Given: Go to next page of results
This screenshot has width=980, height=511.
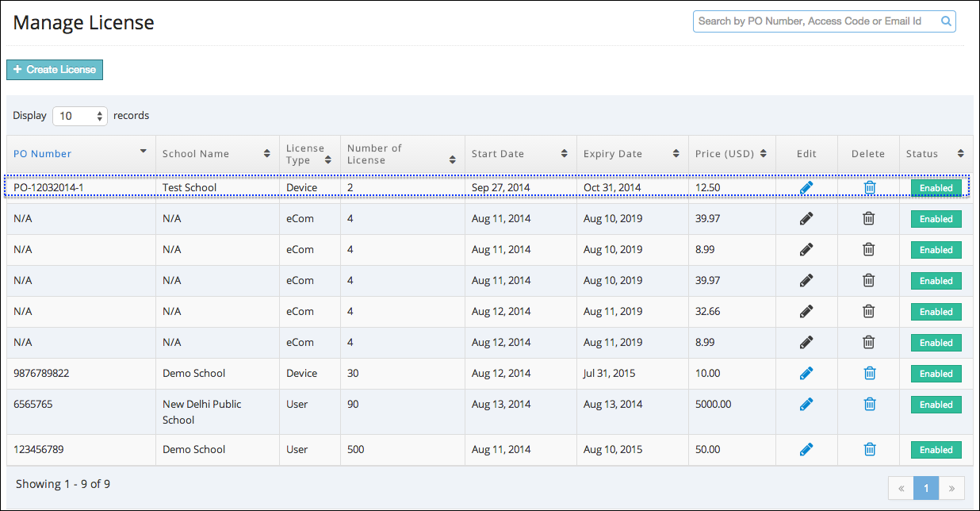Looking at the screenshot, I should click(951, 488).
